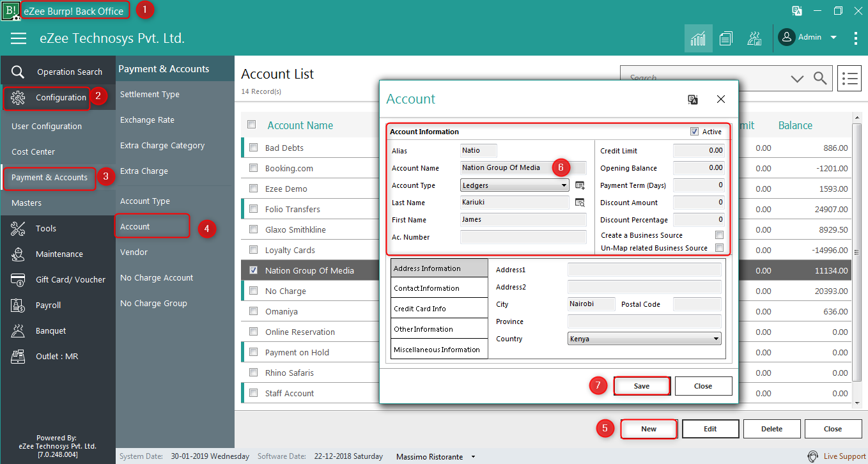
Task: Toggle the select-all checkbox by Account Name
Action: tap(252, 125)
